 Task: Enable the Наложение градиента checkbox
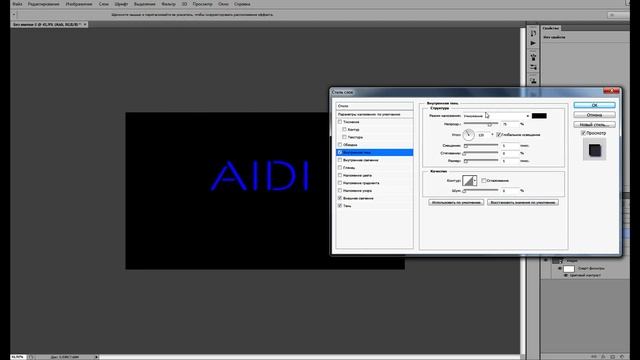340,183
